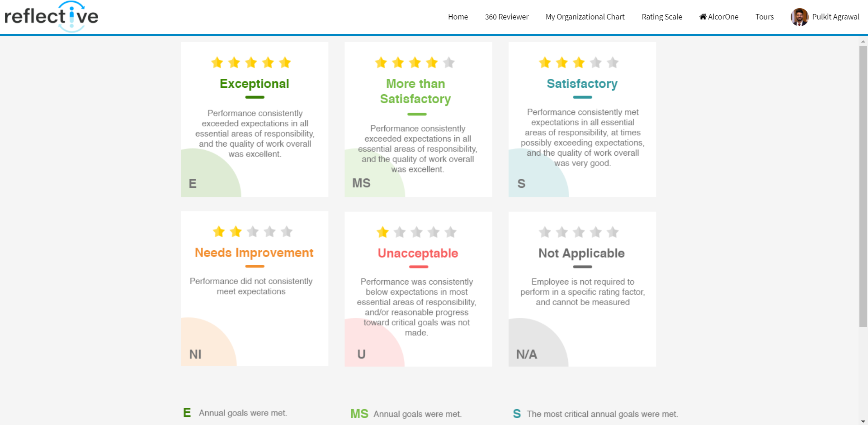Click the N/A badge on Not Applicable card

click(527, 354)
